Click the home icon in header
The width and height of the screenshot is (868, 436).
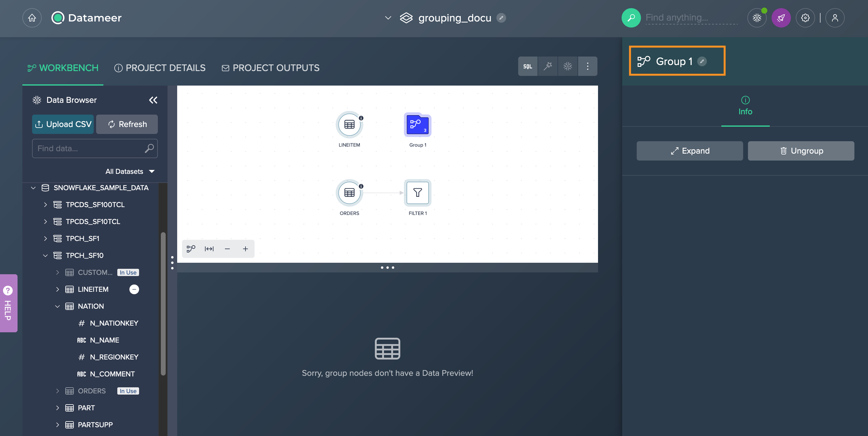pyautogui.click(x=32, y=18)
